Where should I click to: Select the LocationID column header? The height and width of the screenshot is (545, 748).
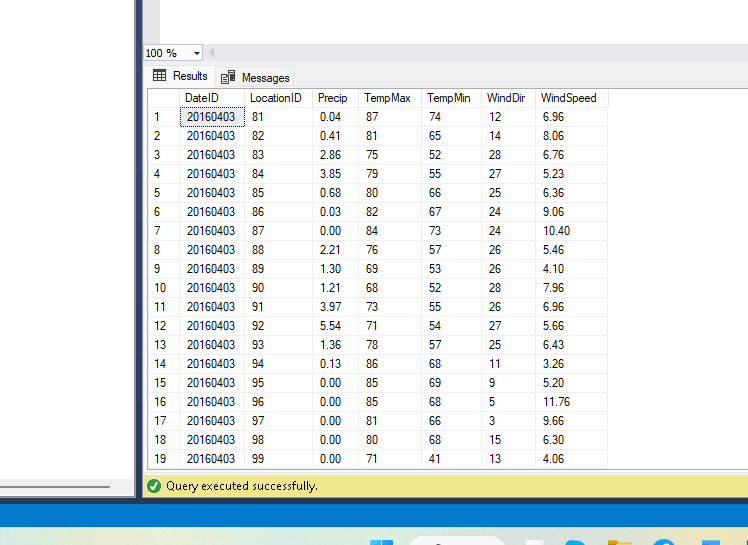(x=275, y=98)
